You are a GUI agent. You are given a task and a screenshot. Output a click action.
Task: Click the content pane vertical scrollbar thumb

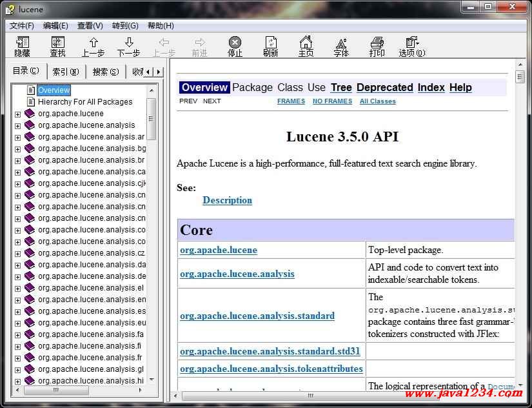(520, 77)
